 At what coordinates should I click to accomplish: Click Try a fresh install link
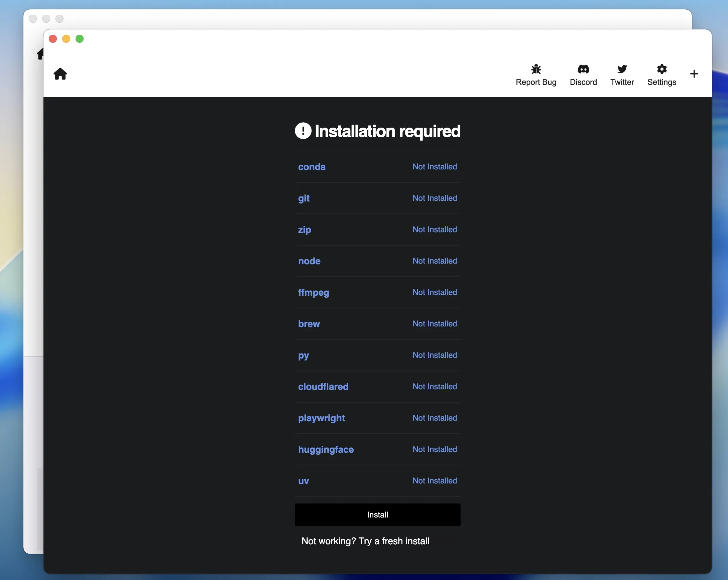(x=365, y=541)
